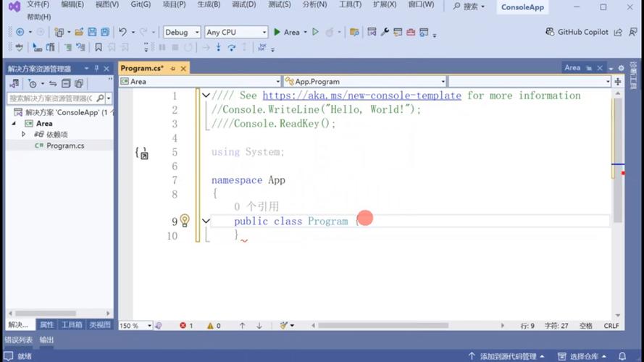Select the 解决方案 'ConsoleApp' node

pyautogui.click(x=63, y=112)
